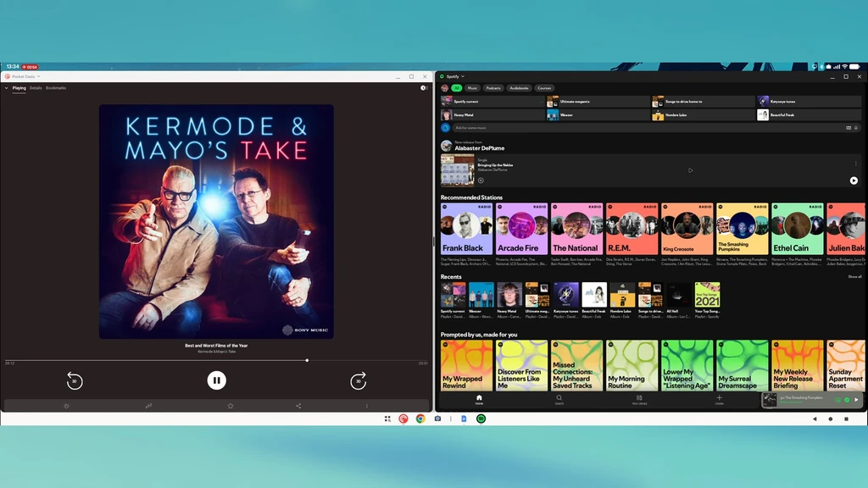
Task: Switch to the Bookmarks tab
Action: coord(56,88)
